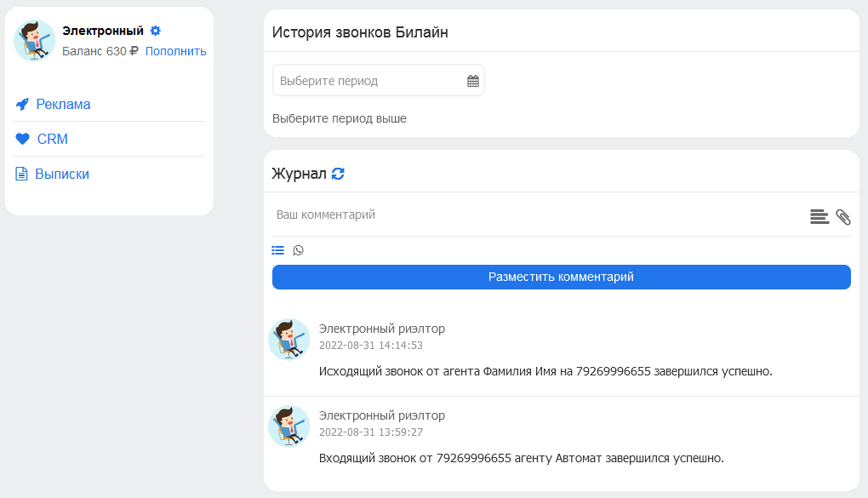Attach a file with paperclip icon

(843, 217)
